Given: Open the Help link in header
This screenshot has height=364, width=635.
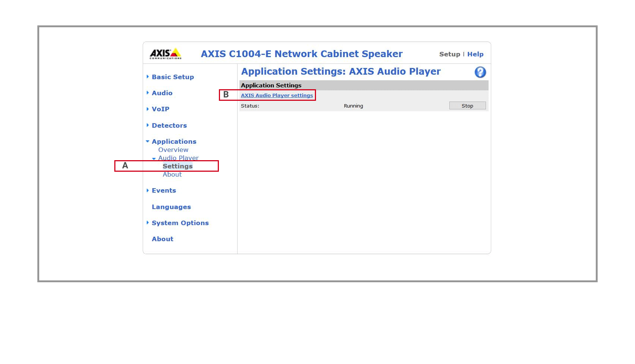Looking at the screenshot, I should [475, 54].
